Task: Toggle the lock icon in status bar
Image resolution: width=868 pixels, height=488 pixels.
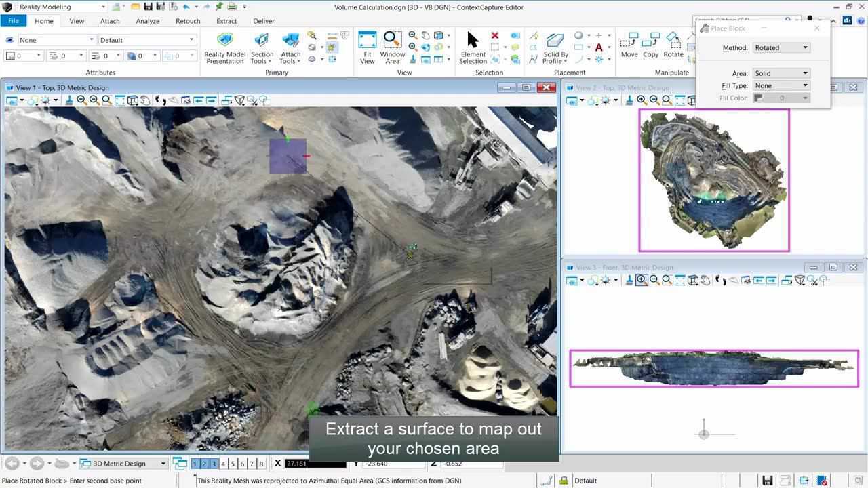Action: click(x=564, y=481)
